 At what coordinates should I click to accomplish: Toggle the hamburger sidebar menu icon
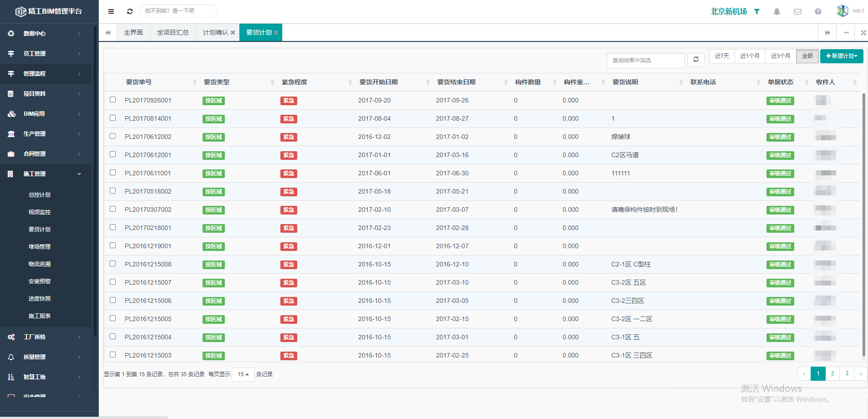pyautogui.click(x=111, y=11)
